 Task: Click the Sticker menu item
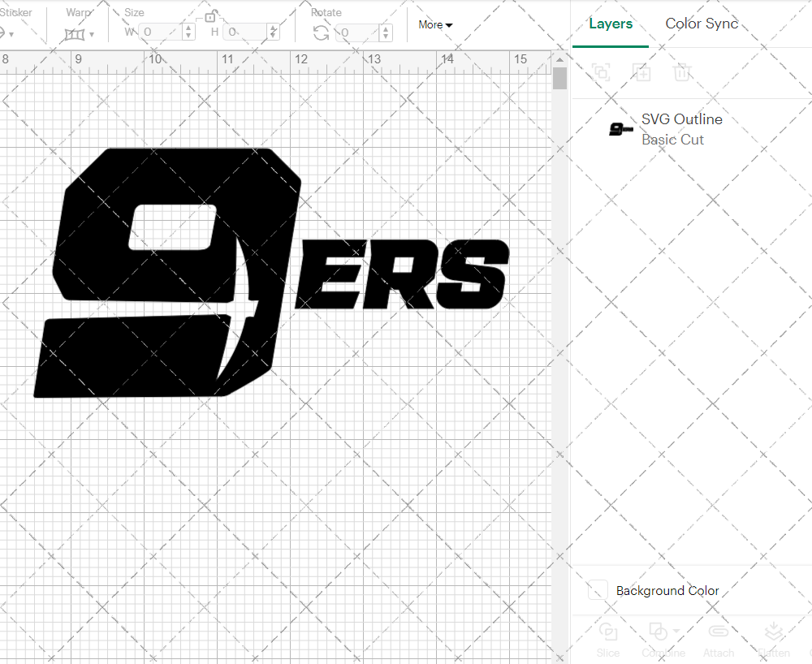(x=17, y=12)
